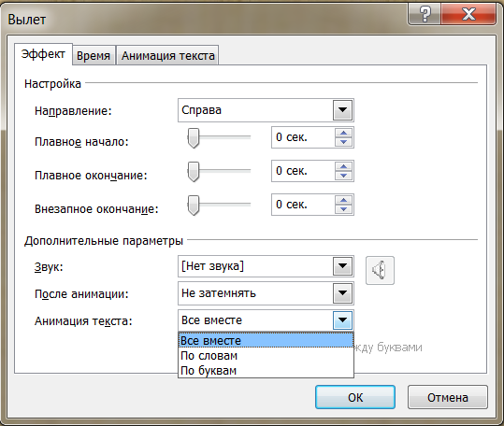
Task: Click the sound preview speaker icon
Action: [x=380, y=270]
